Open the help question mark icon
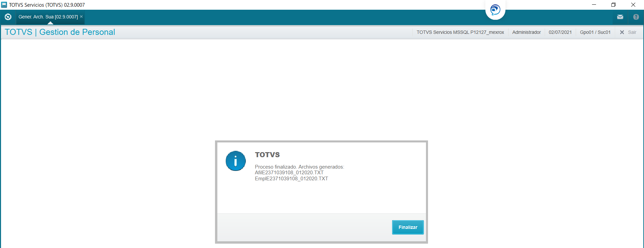This screenshot has width=644, height=248. pos(636,17)
